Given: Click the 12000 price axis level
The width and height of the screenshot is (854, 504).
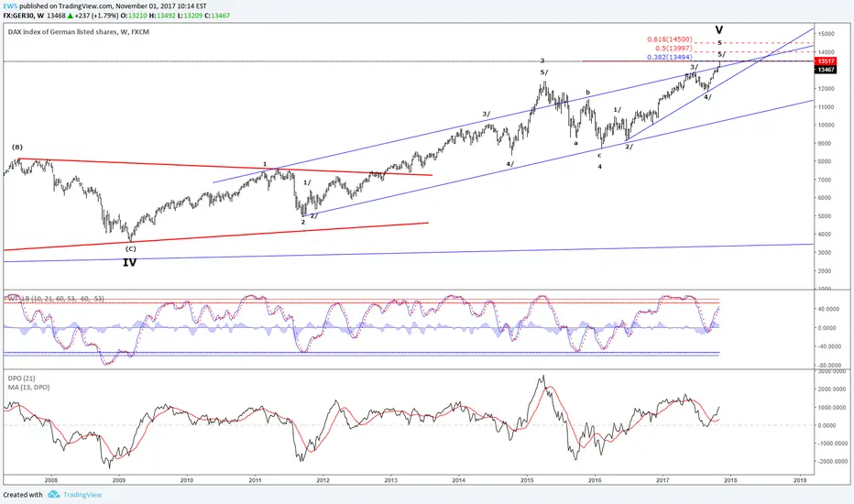Looking at the screenshot, I should pos(827,88).
